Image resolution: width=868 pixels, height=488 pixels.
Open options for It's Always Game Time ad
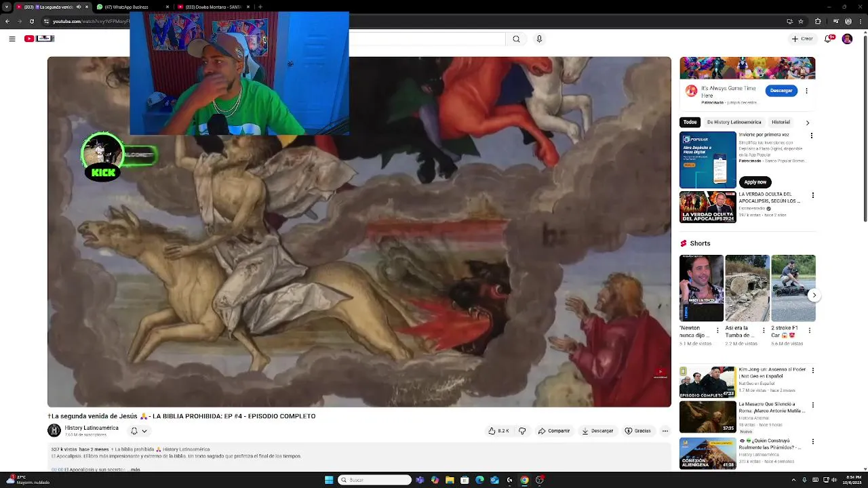(x=806, y=90)
